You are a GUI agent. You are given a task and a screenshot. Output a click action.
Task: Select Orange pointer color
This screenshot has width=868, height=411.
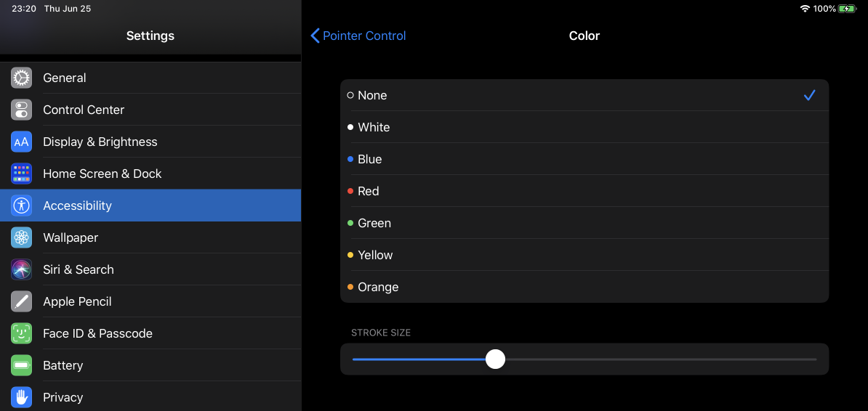click(584, 287)
